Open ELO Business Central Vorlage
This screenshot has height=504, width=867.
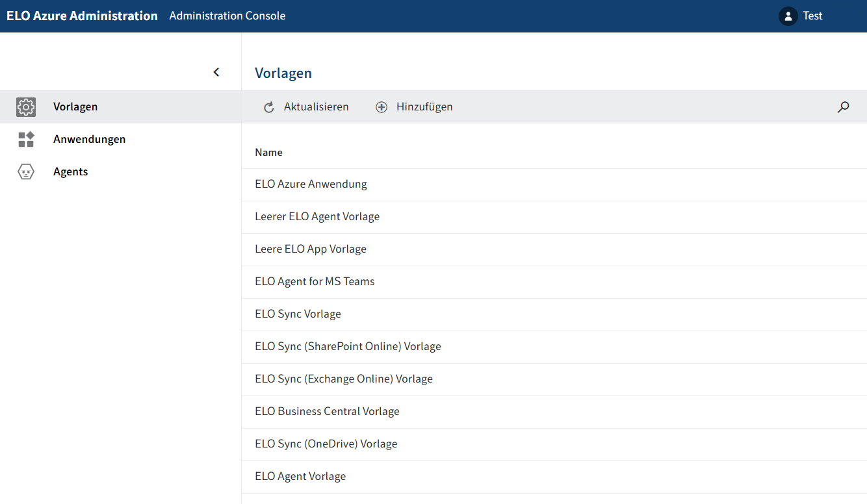pyautogui.click(x=554, y=412)
